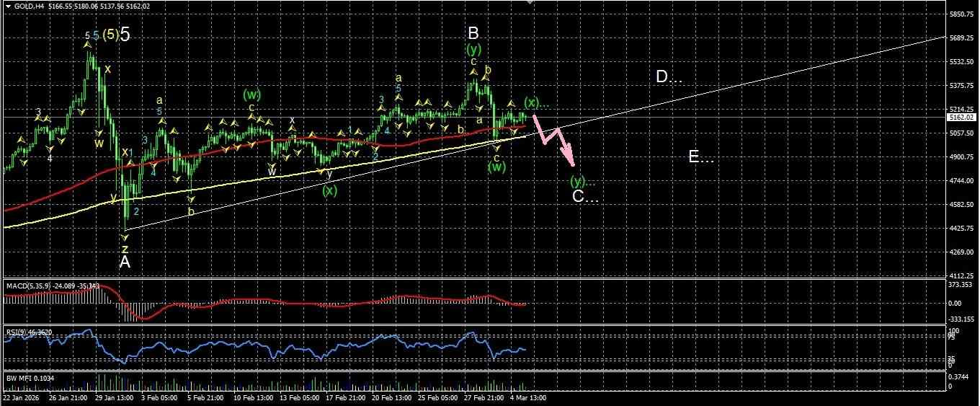Viewport: 980px width, 406px height.
Task: Click the white projected wave label E...
Action: (x=700, y=156)
